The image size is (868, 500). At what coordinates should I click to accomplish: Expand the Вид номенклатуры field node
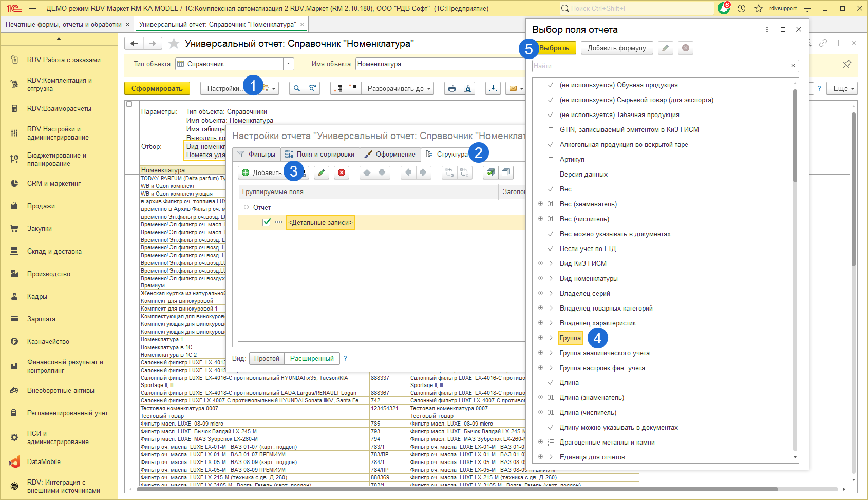pyautogui.click(x=540, y=278)
